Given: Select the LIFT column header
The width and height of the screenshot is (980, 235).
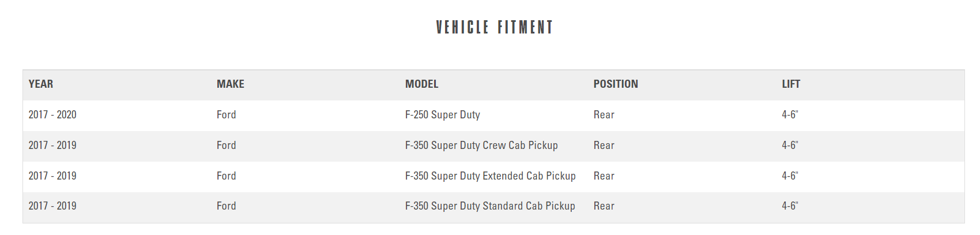Looking at the screenshot, I should [791, 84].
